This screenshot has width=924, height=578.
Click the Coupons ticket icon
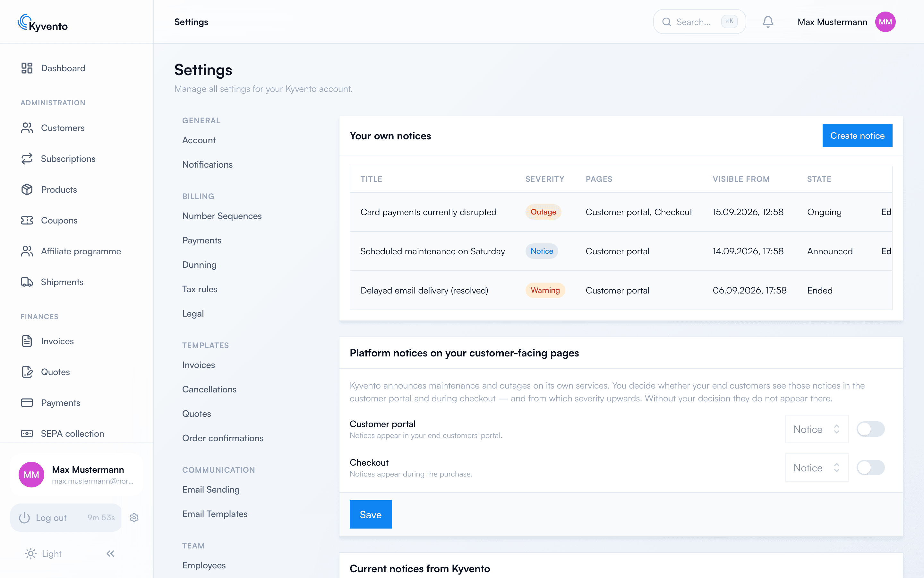click(x=27, y=220)
